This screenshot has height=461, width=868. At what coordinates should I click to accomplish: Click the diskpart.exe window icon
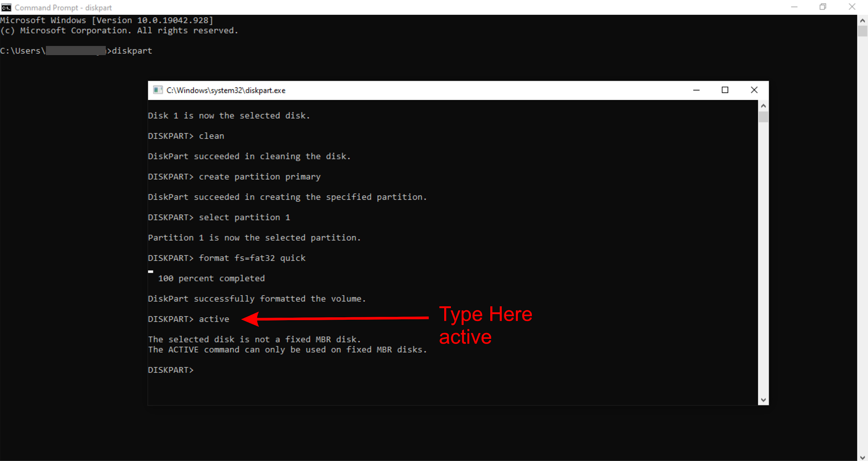(158, 90)
